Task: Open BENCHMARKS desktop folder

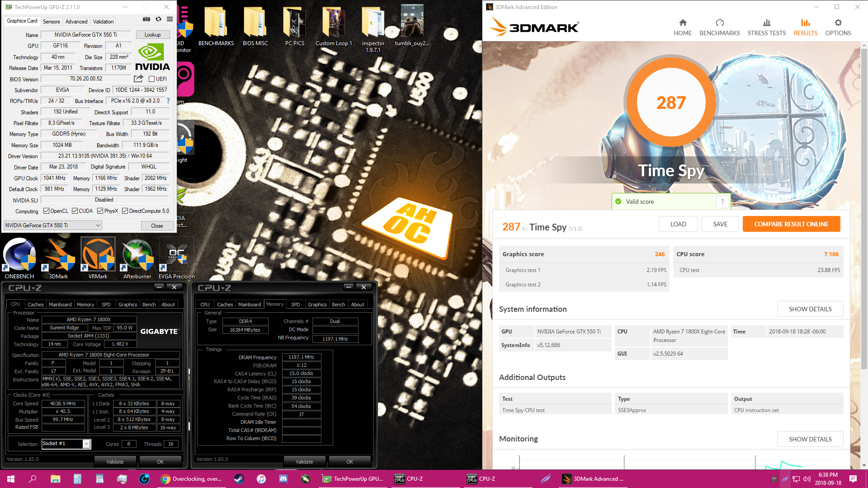Action: [x=216, y=26]
